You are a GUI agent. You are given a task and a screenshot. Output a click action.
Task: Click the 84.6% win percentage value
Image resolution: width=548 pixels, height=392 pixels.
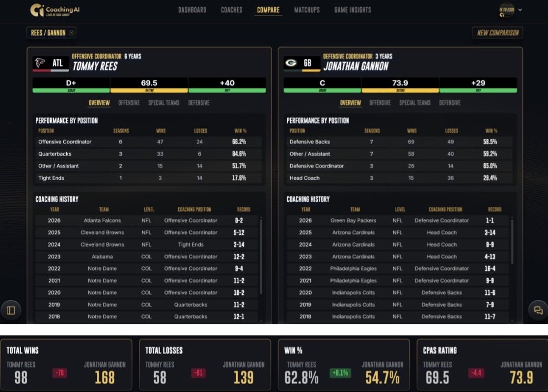pyautogui.click(x=239, y=154)
